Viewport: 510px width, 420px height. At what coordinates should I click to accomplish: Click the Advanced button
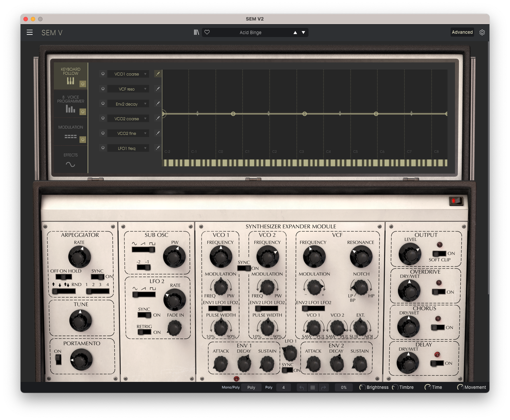coord(462,32)
